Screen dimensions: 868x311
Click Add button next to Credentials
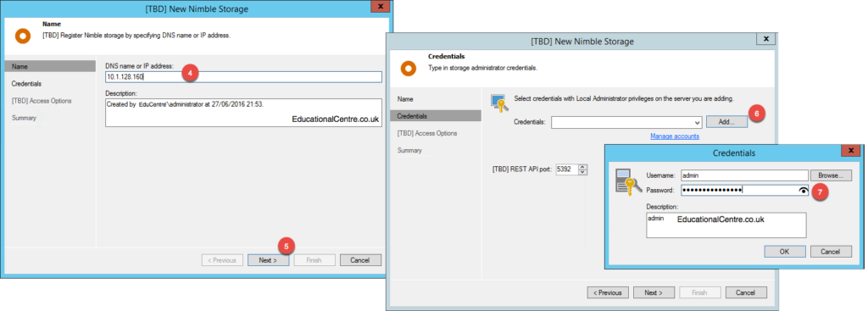tap(726, 122)
